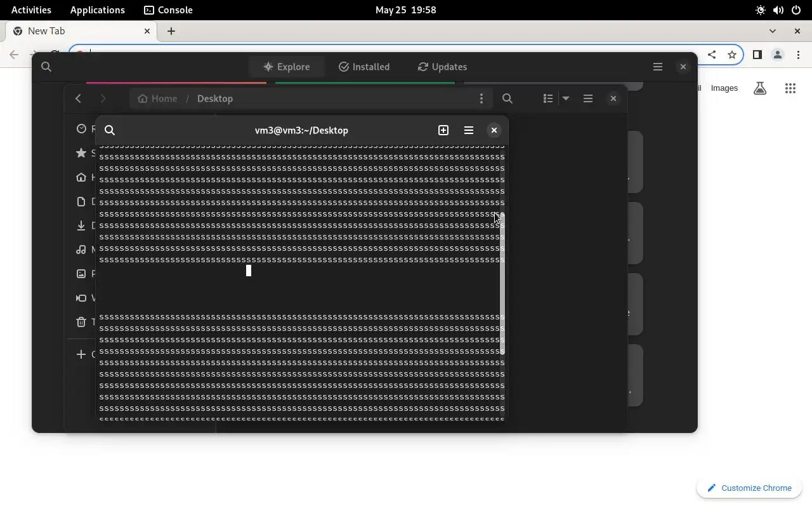Open Music from the Files sidebar
The width and height of the screenshot is (812, 508).
pos(81,250)
